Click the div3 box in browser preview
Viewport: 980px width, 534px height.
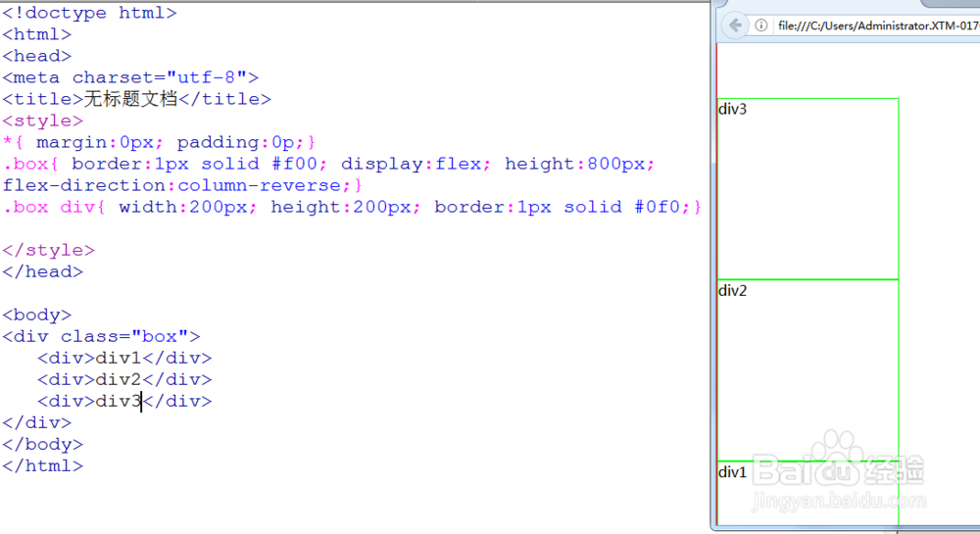coord(808,189)
